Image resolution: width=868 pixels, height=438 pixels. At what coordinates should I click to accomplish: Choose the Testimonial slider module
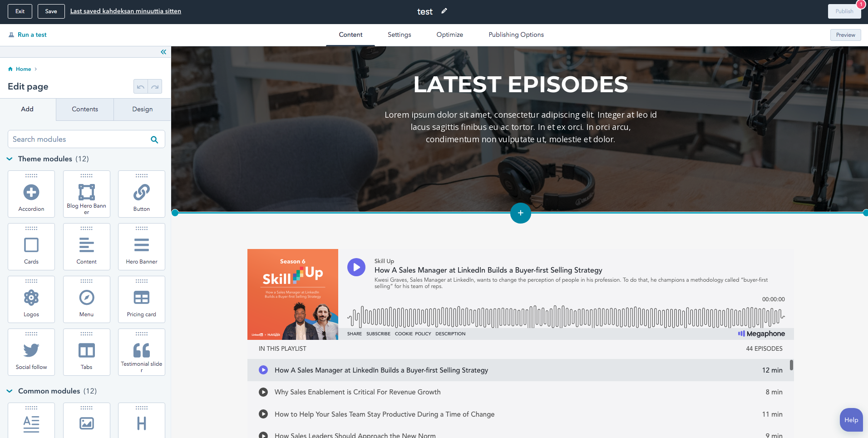(142, 352)
